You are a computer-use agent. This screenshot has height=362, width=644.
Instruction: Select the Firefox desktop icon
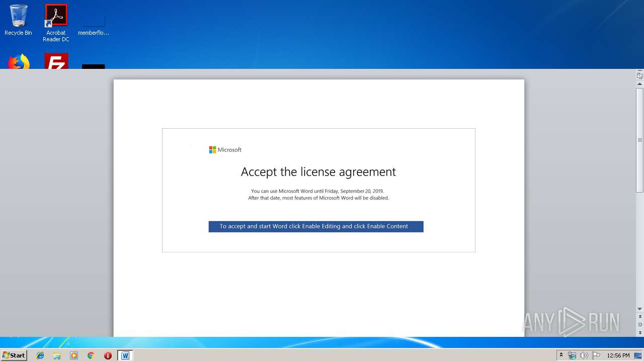pyautogui.click(x=18, y=61)
